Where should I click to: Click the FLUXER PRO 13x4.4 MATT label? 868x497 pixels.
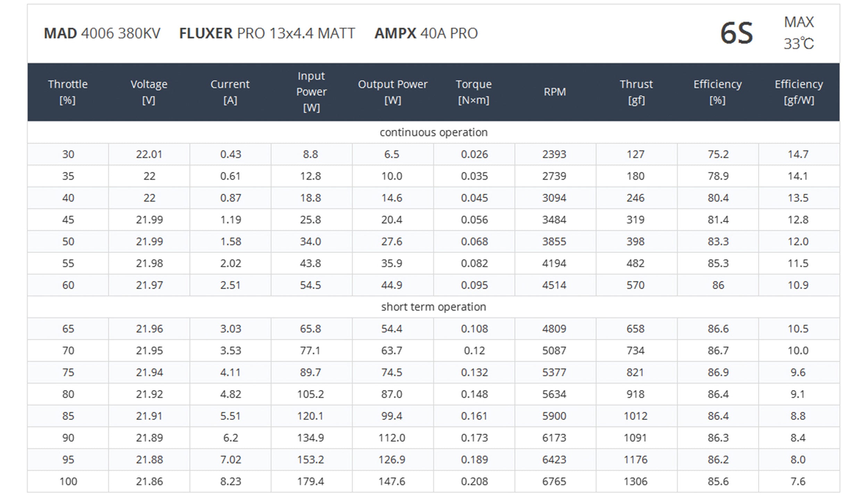coord(267,33)
